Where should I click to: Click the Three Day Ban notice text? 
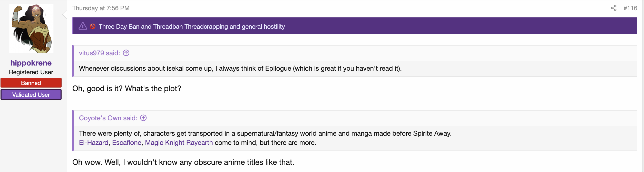192,27
